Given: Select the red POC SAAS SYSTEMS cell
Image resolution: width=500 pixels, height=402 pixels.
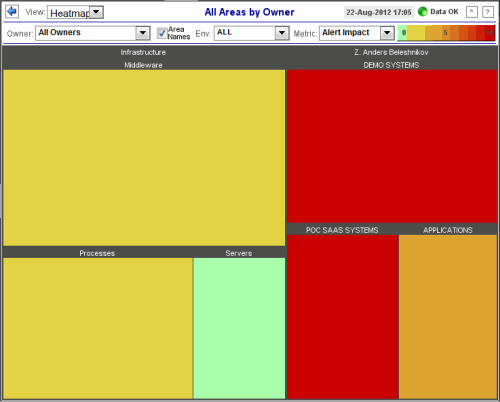Looking at the screenshot, I should click(343, 317).
